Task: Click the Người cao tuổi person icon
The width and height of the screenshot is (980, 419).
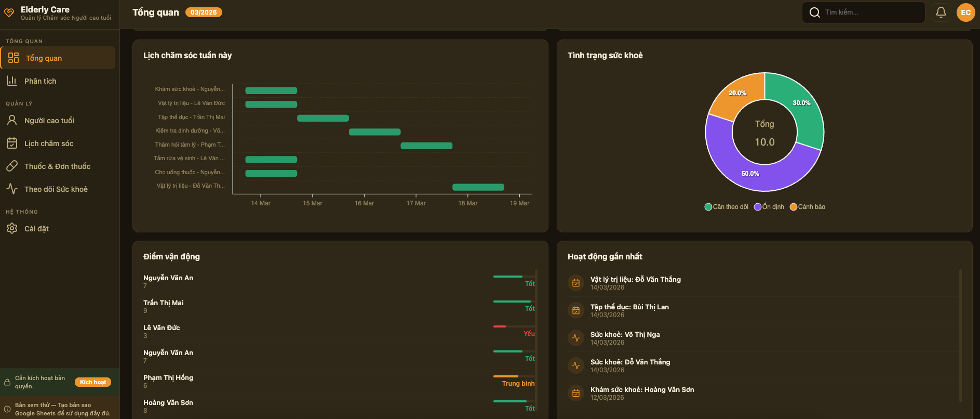Action: coord(12,121)
